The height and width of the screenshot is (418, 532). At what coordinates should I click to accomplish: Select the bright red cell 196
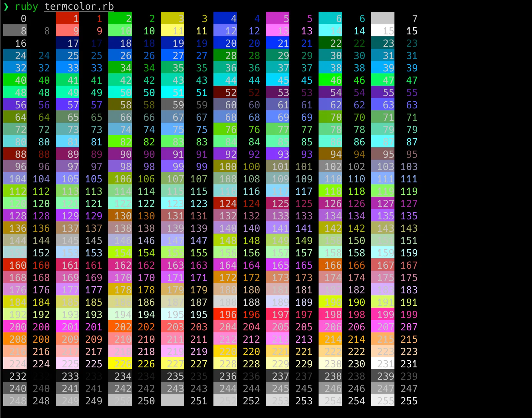pyautogui.click(x=225, y=314)
